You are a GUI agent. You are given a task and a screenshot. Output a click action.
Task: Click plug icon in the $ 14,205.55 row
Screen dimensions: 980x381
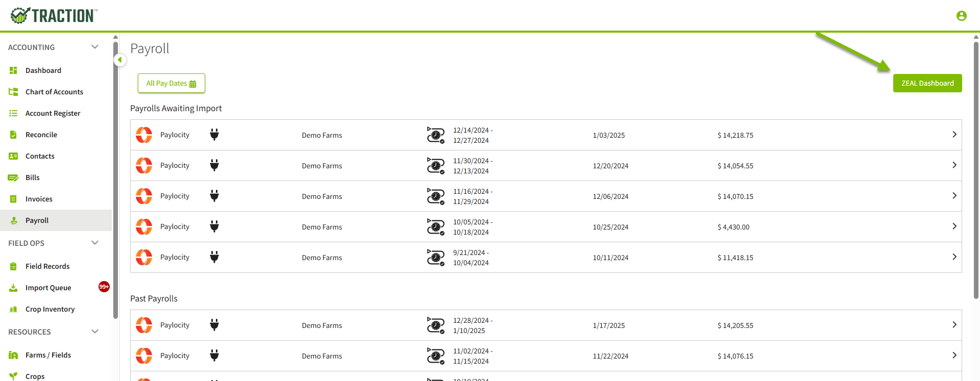(x=214, y=325)
